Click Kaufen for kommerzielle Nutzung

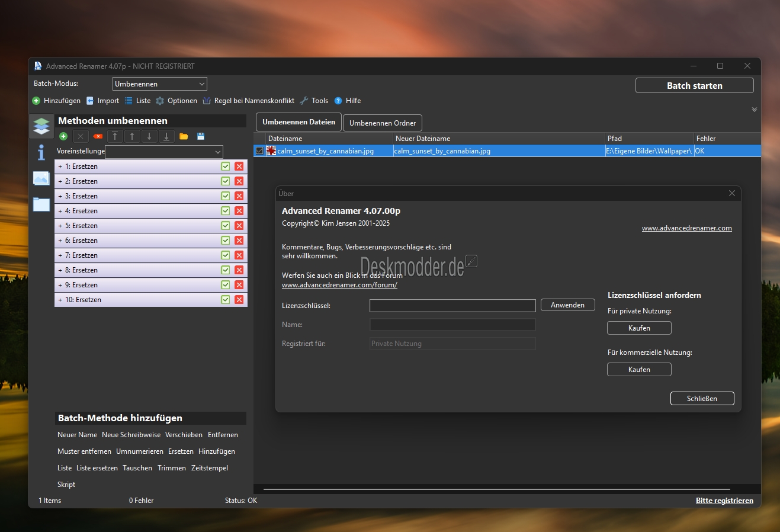point(639,370)
